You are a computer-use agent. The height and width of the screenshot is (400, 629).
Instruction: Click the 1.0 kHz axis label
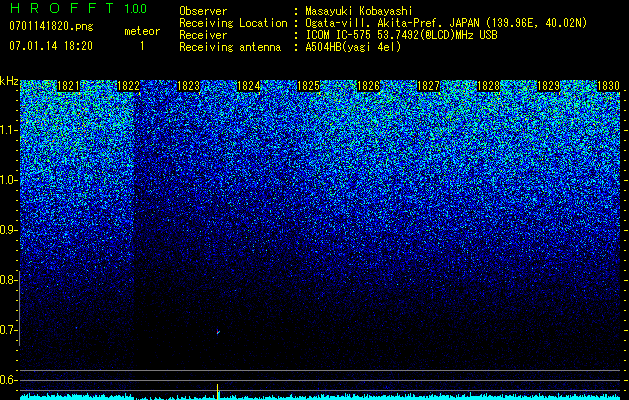tap(9, 180)
